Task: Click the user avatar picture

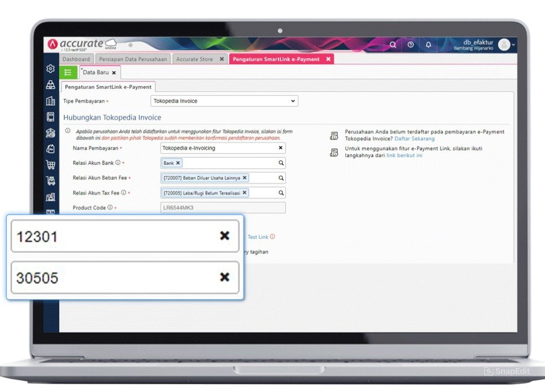Action: (x=504, y=45)
